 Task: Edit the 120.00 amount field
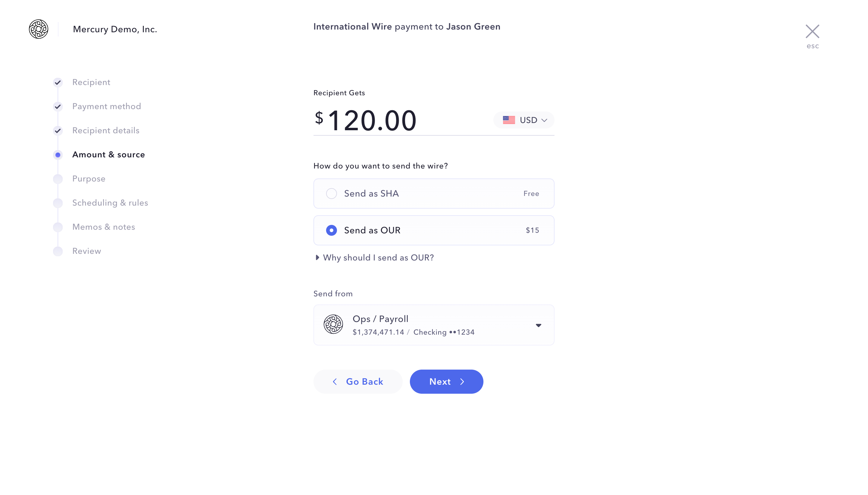coord(372,120)
